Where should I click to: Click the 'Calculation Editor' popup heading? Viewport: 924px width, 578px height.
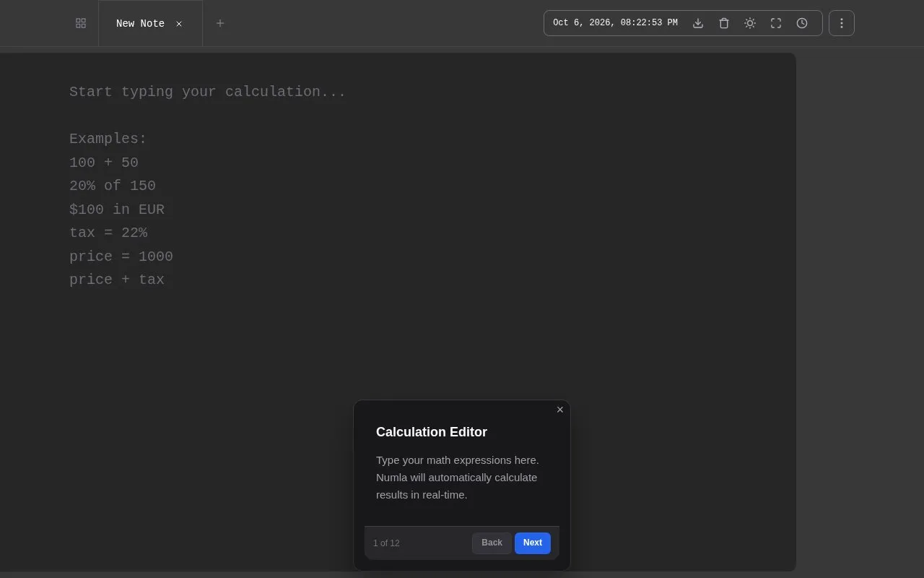432,432
